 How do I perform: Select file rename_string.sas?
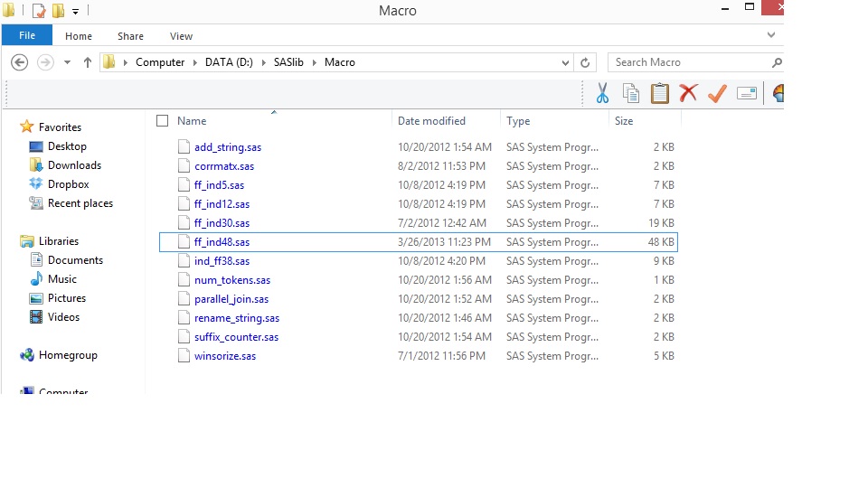(237, 318)
